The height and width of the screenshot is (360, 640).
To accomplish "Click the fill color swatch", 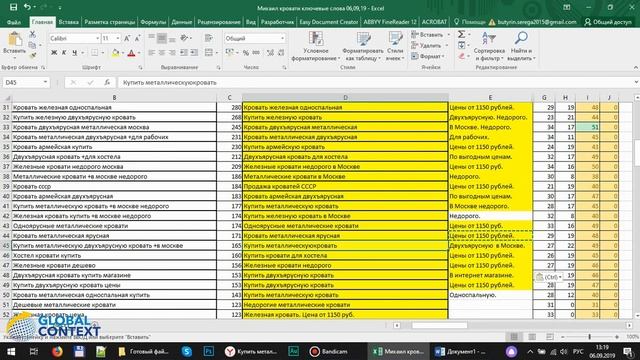I will coord(115,53).
